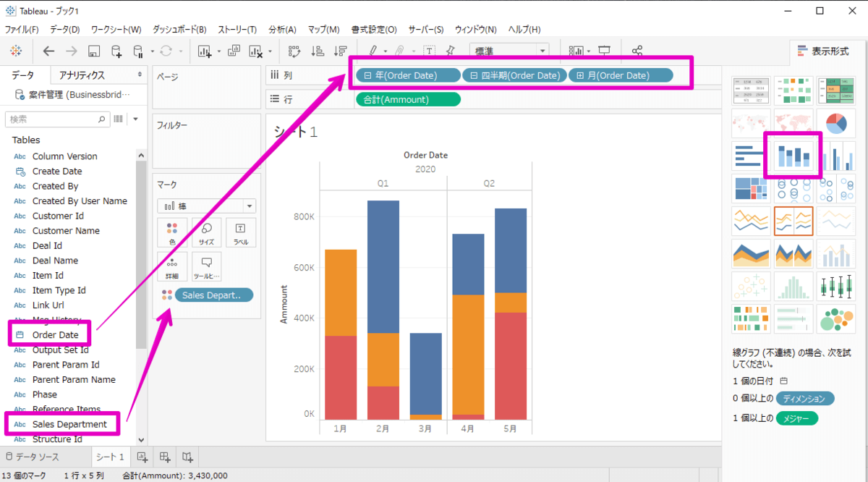Click the show mark labels T icon
The width and height of the screenshot is (868, 482).
pos(429,51)
